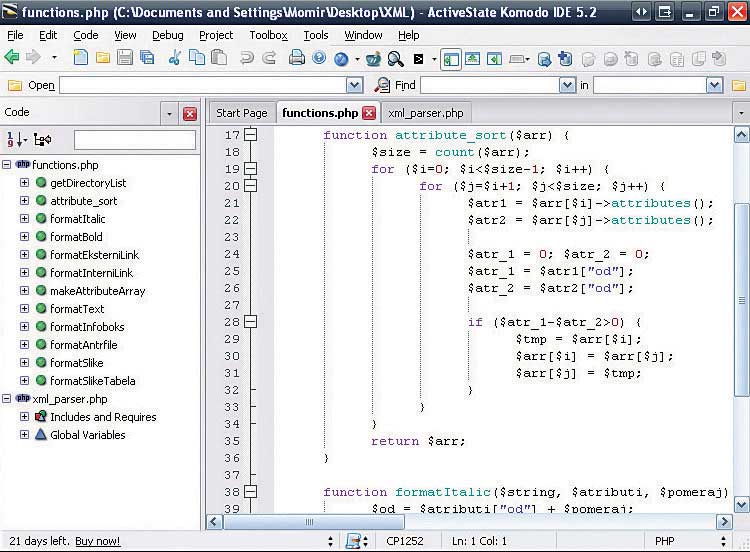Screen dimensions: 750x552
Task: Open the Debug menu
Action: pos(167,35)
